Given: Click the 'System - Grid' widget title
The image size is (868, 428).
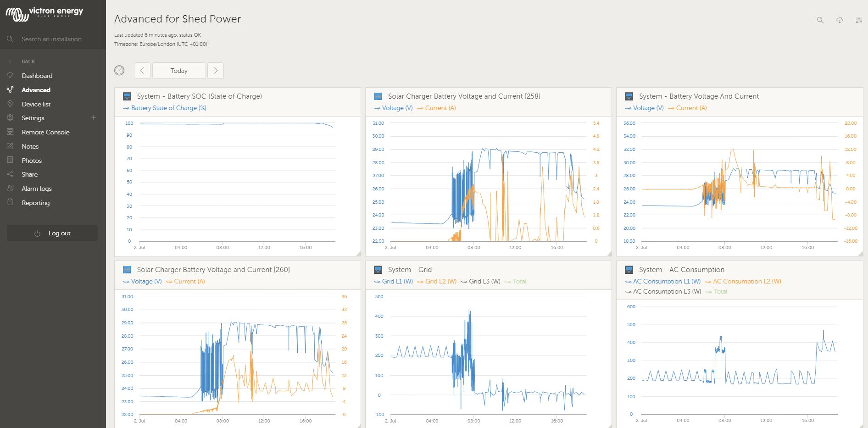Looking at the screenshot, I should (410, 270).
